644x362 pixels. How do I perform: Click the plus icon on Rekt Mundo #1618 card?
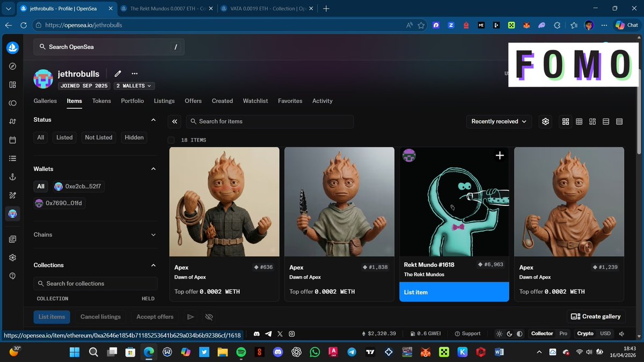[500, 156]
